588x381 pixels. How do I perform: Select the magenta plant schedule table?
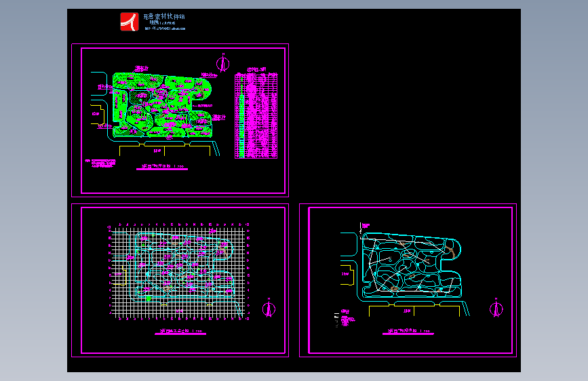tap(256, 113)
